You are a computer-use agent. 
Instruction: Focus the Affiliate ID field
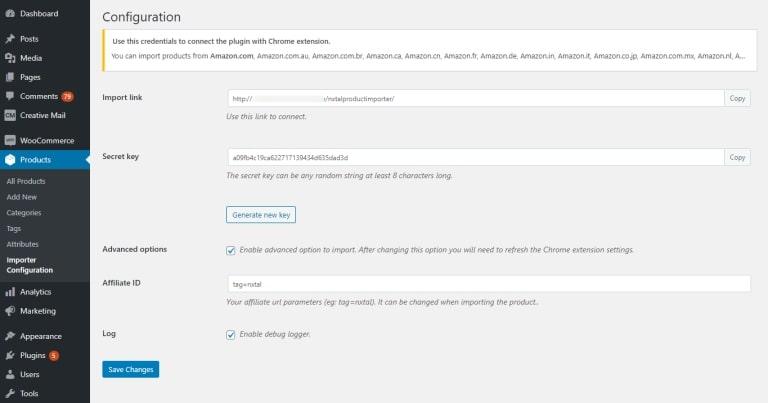pyautogui.click(x=489, y=284)
